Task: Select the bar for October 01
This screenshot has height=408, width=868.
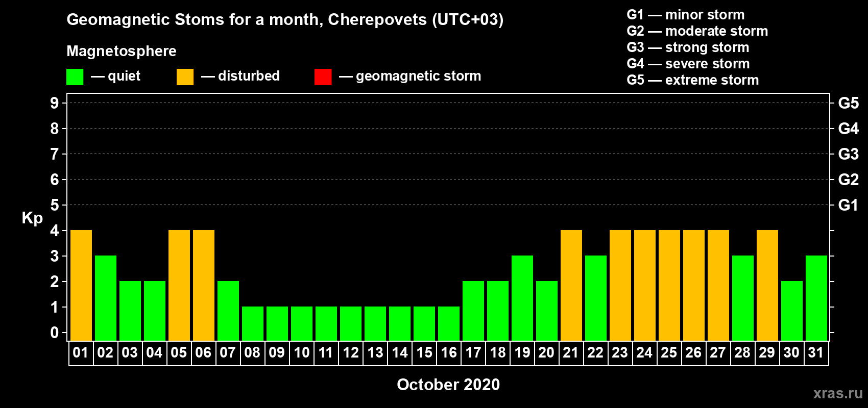Action: pos(81,285)
